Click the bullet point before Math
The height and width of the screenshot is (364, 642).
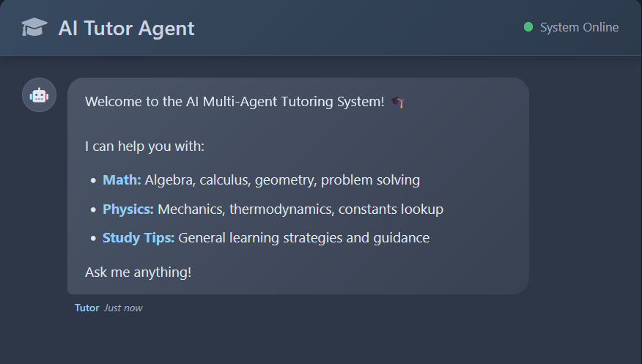click(x=93, y=180)
